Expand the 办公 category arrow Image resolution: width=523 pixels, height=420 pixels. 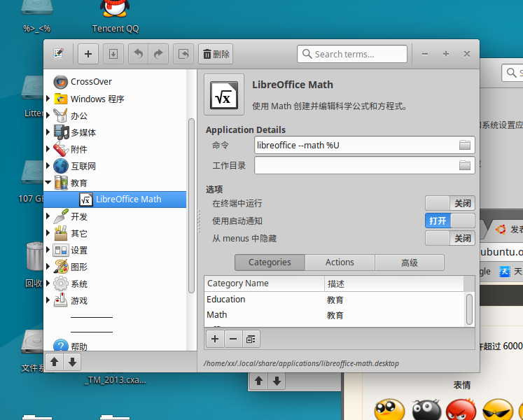coord(48,115)
